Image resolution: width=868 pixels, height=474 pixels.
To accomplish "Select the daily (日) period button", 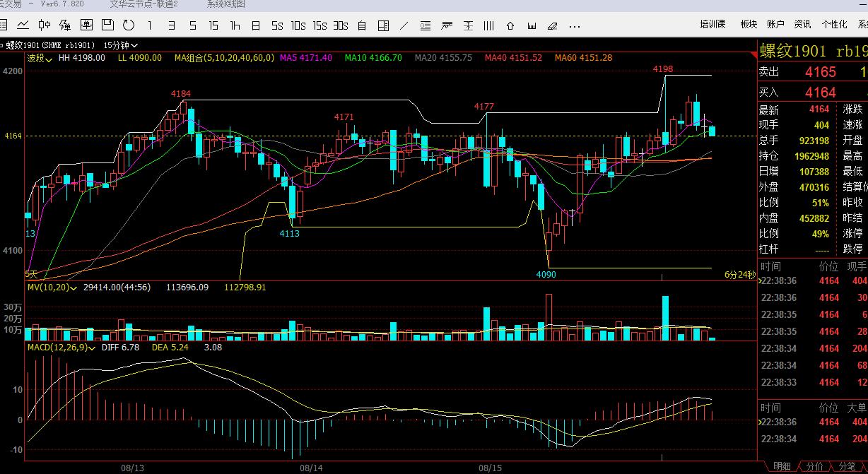I will [x=256, y=25].
